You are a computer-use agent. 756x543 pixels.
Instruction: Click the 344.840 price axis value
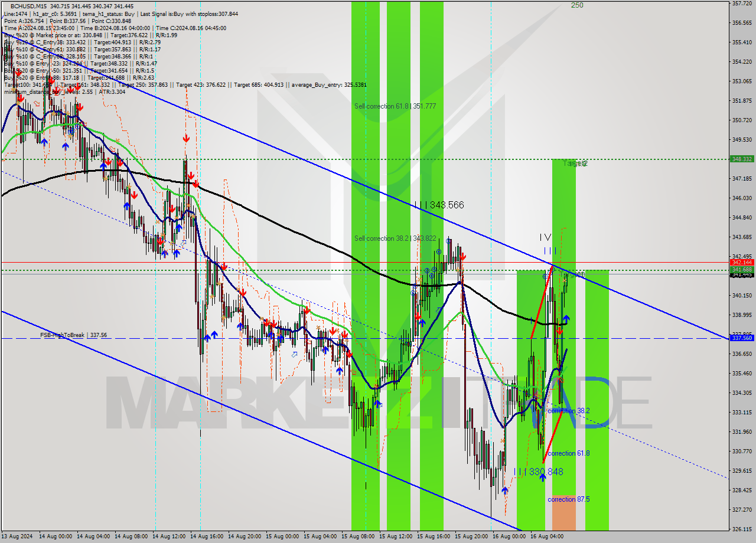tap(742, 218)
